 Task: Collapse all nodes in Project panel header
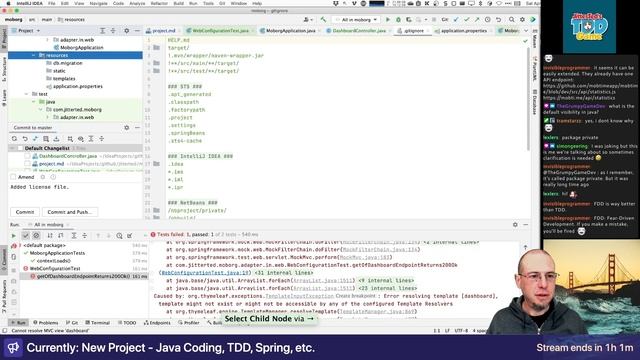pyautogui.click(x=113, y=31)
